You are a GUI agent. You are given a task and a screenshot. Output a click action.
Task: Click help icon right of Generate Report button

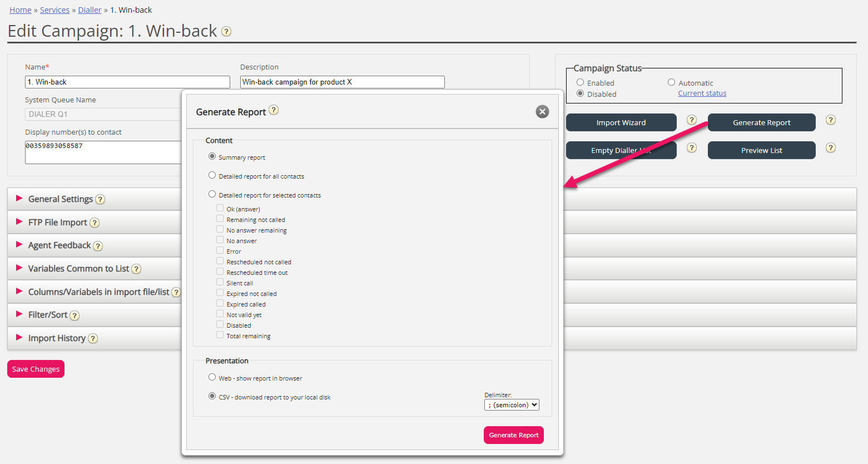pyautogui.click(x=831, y=120)
